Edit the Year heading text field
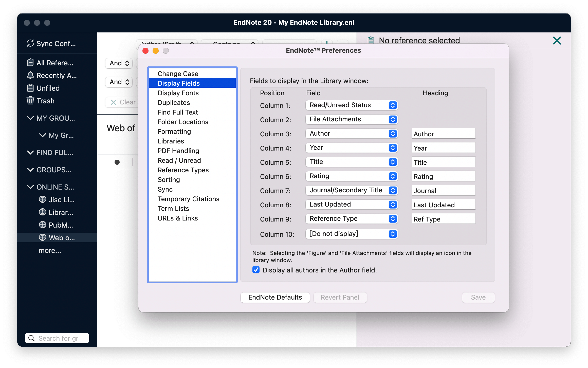 (444, 148)
